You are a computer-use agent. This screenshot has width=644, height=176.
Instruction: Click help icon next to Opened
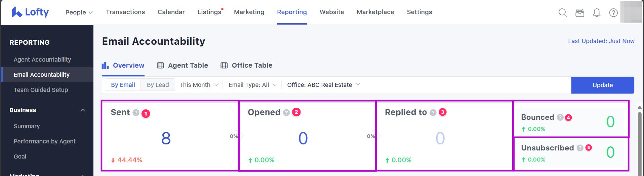coord(286,113)
